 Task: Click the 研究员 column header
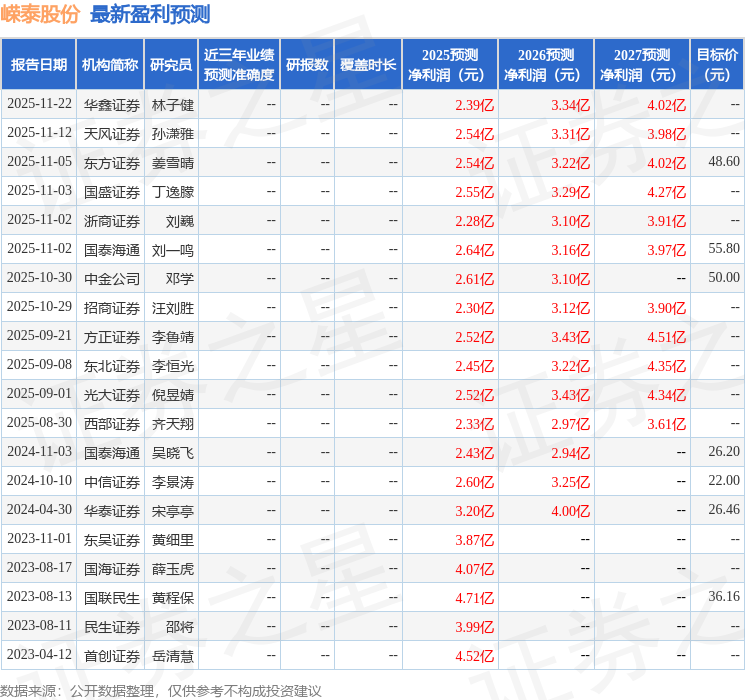coord(171,65)
